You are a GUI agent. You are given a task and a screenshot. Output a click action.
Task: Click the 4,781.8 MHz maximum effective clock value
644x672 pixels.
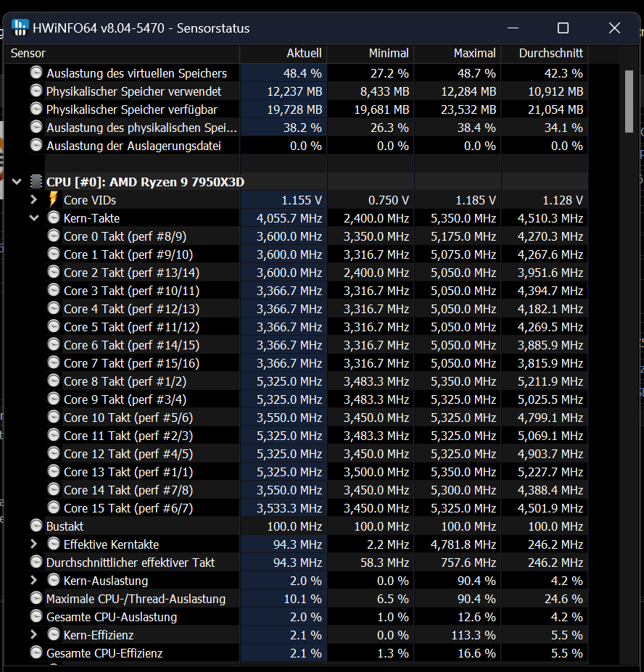pos(463,544)
